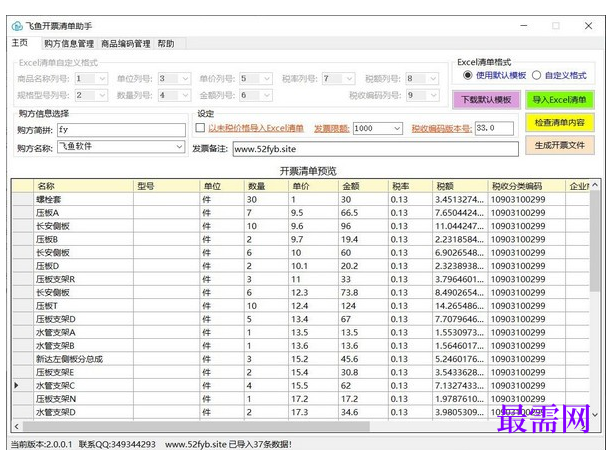Click the 12.4 unit price cell in 压板T row

pos(313,306)
